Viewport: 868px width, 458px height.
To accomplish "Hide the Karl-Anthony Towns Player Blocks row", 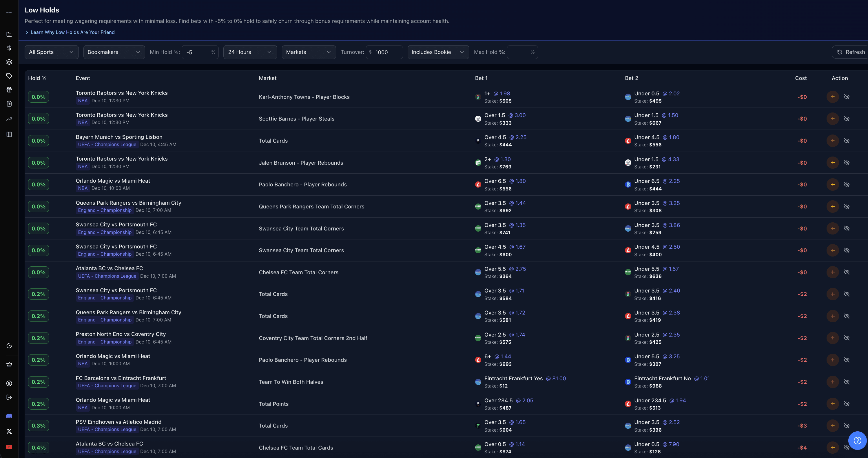I will pos(847,97).
